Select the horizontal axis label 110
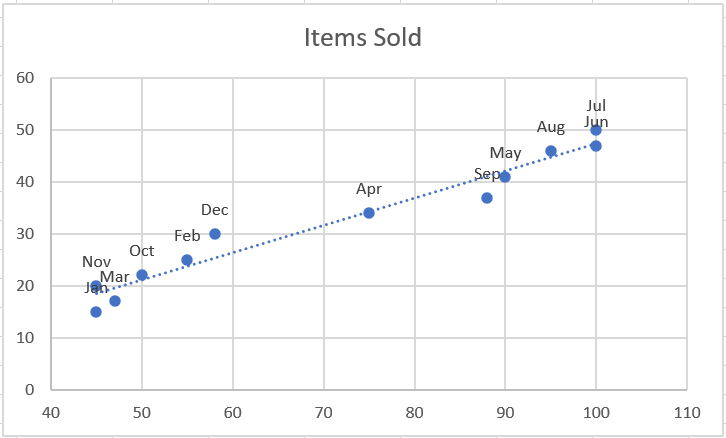Viewport: 726px width, 438px height. click(687, 412)
